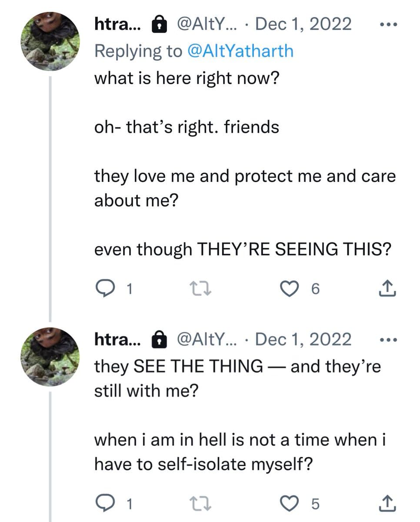The image size is (420, 522).
Task: Open the tweet text mentioning friends
Action: click(187, 127)
